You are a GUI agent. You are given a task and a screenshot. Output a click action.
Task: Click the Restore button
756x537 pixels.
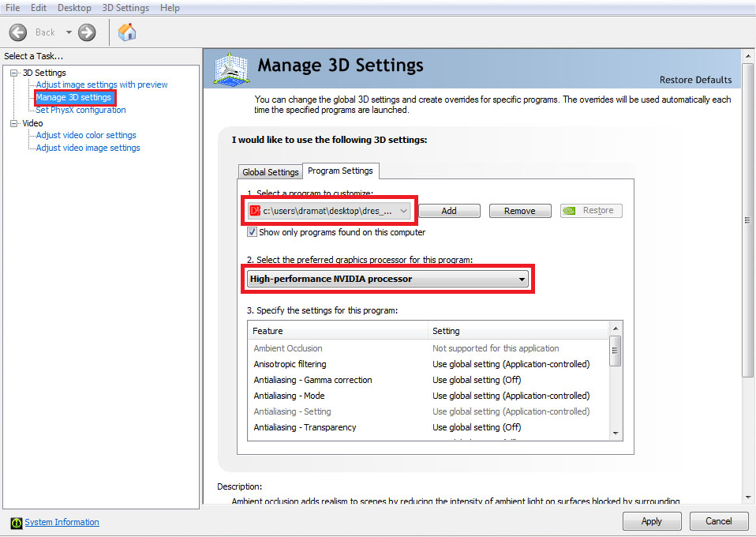591,211
